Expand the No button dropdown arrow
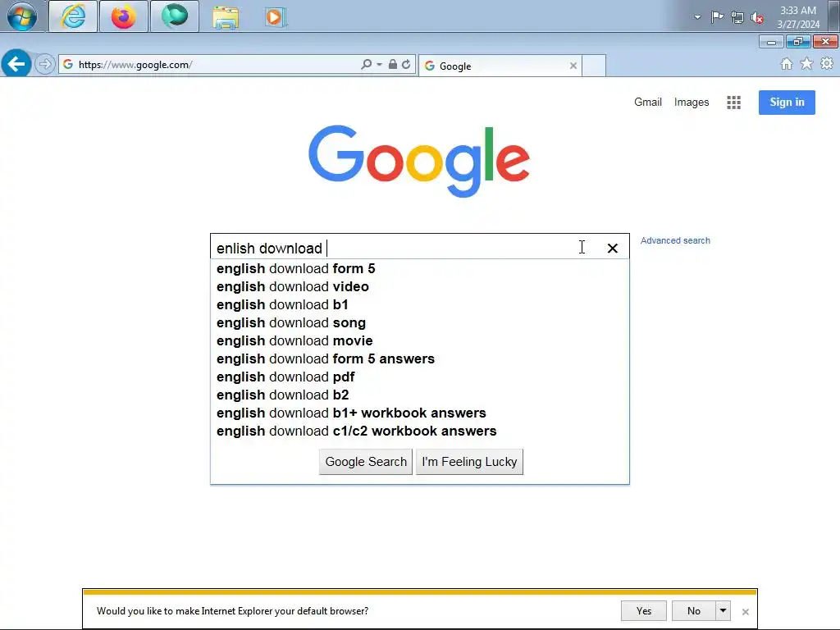Screen dimensions: 840x630 tap(724, 610)
